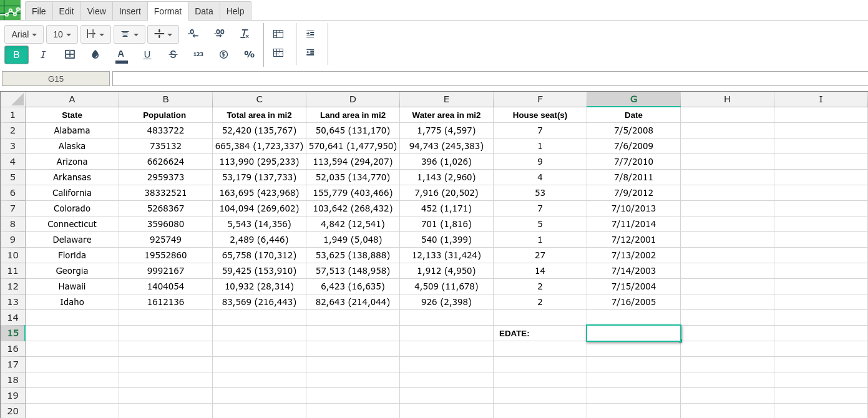Open the Data tab

tap(203, 11)
